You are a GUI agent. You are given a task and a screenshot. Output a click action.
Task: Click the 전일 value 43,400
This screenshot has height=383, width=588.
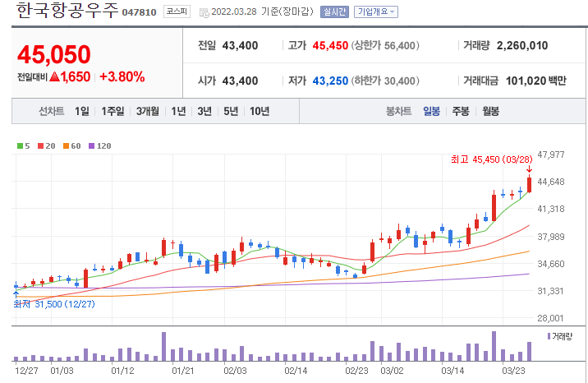[240, 46]
